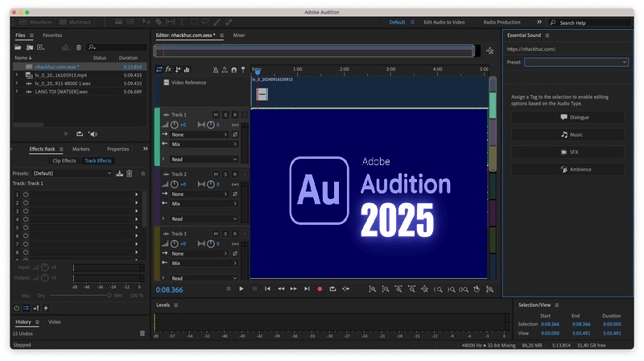Open Effects Rack Presets (Default) dropdown
Viewport: 644px width, 361px height.
pos(72,173)
